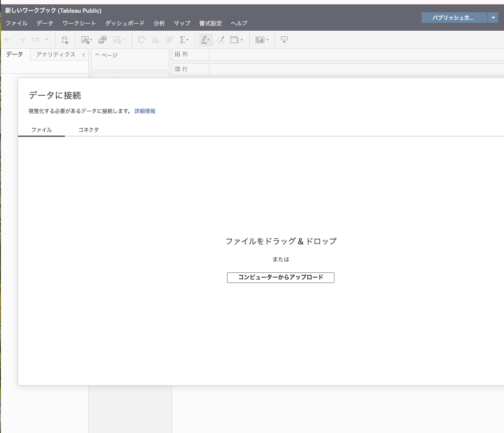Viewport: 504px width, 433px height.
Task: Open the 書式設定 menu
Action: click(x=210, y=23)
